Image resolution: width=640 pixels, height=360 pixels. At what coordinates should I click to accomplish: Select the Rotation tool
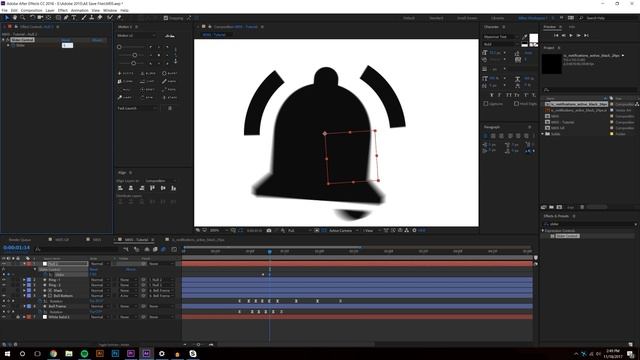click(33, 18)
